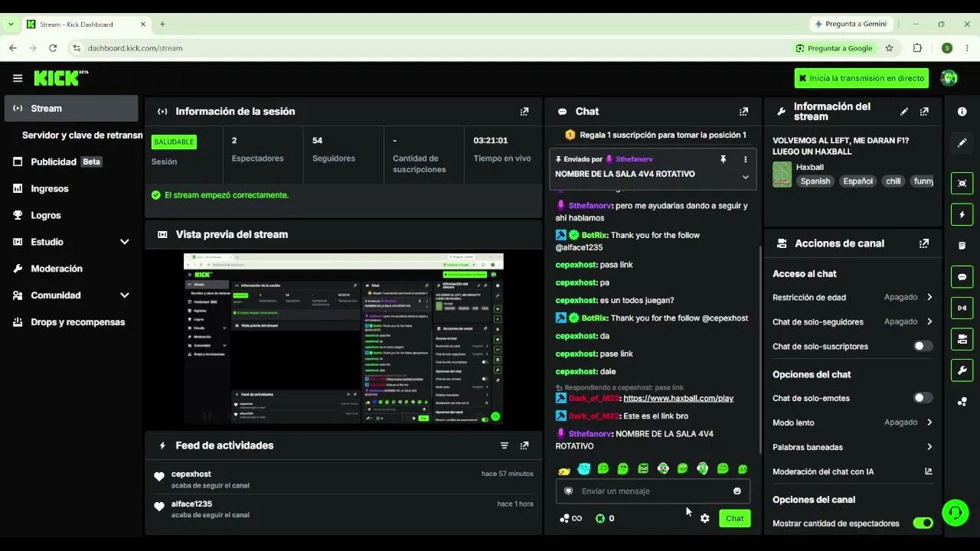Image resolution: width=980 pixels, height=551 pixels.
Task: Open pinned message three-dot options
Action: 745,159
